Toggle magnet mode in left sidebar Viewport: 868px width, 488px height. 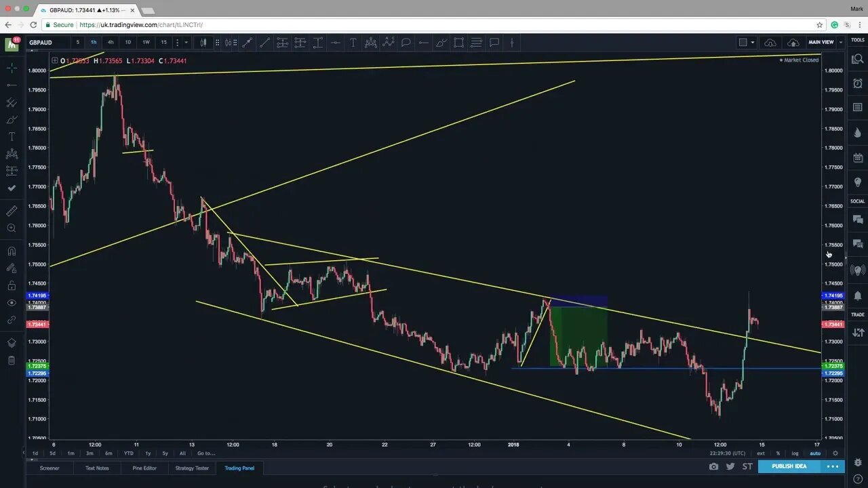click(12, 251)
